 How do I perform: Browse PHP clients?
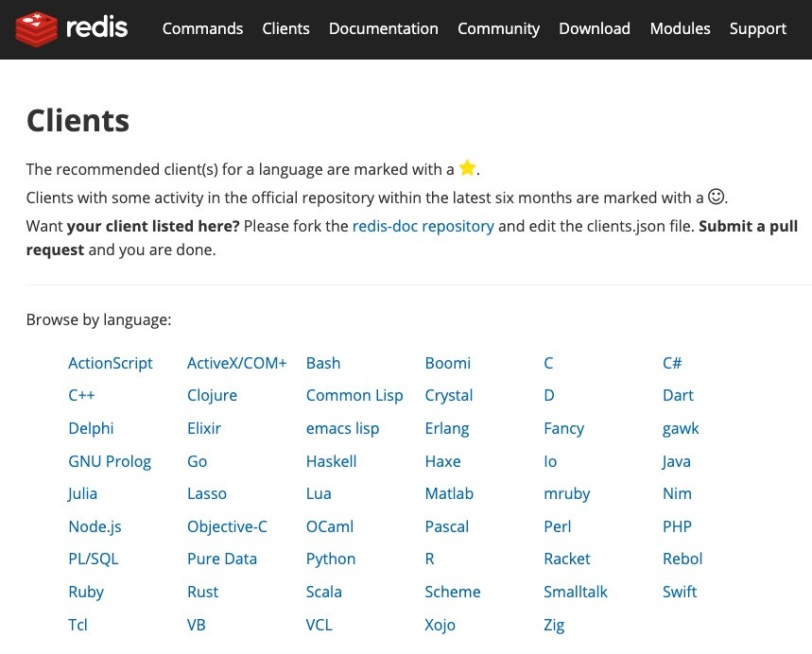click(x=677, y=526)
